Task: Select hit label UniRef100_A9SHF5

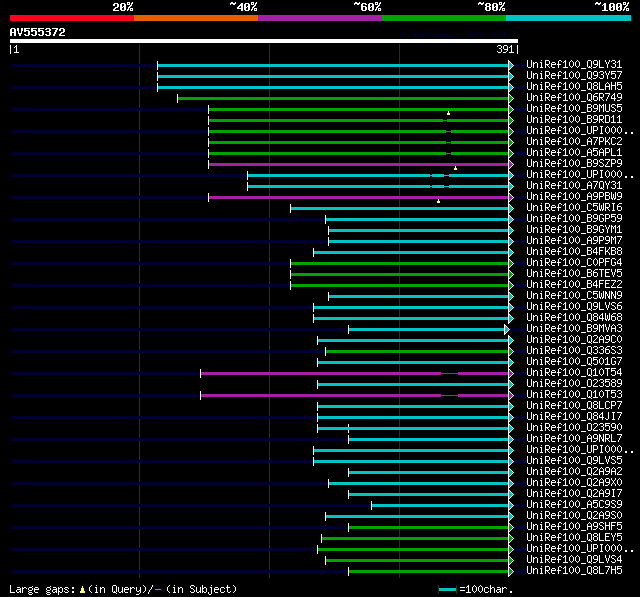Action: pos(574,527)
